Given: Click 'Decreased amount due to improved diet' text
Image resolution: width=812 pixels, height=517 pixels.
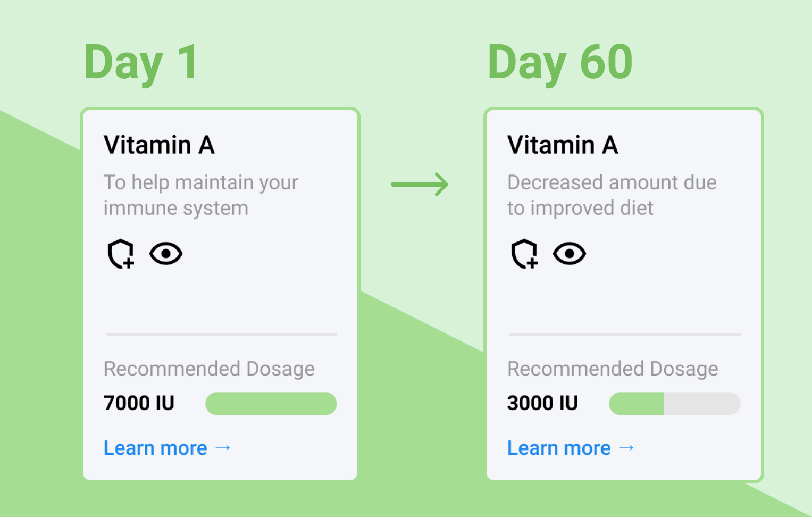Looking at the screenshot, I should [612, 195].
